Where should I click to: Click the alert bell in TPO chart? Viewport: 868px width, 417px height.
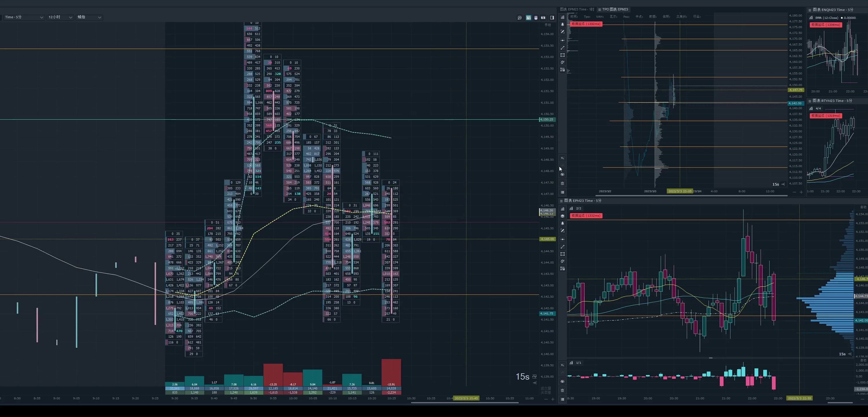[562, 24]
